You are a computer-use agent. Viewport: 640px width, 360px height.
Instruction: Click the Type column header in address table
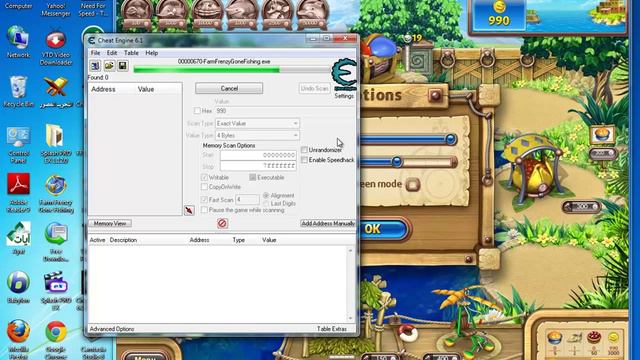238,240
